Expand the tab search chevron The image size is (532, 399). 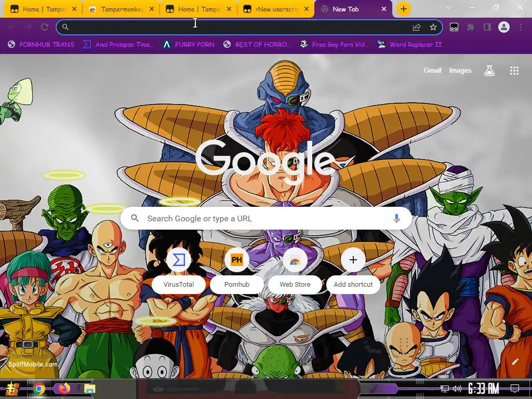(x=448, y=7)
